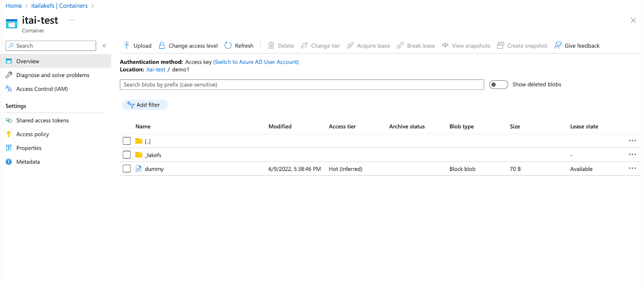Click the itai-test container icon
Screen dimensions: 644x283
12,24
